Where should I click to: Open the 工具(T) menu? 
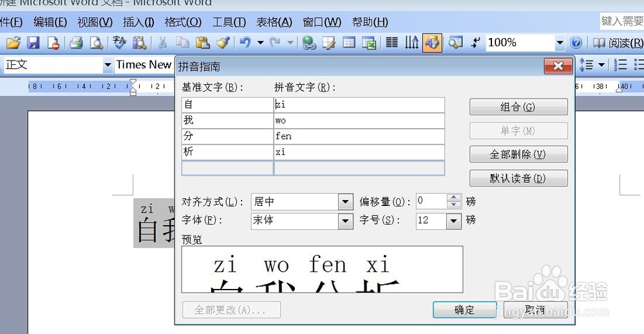pyautogui.click(x=229, y=22)
